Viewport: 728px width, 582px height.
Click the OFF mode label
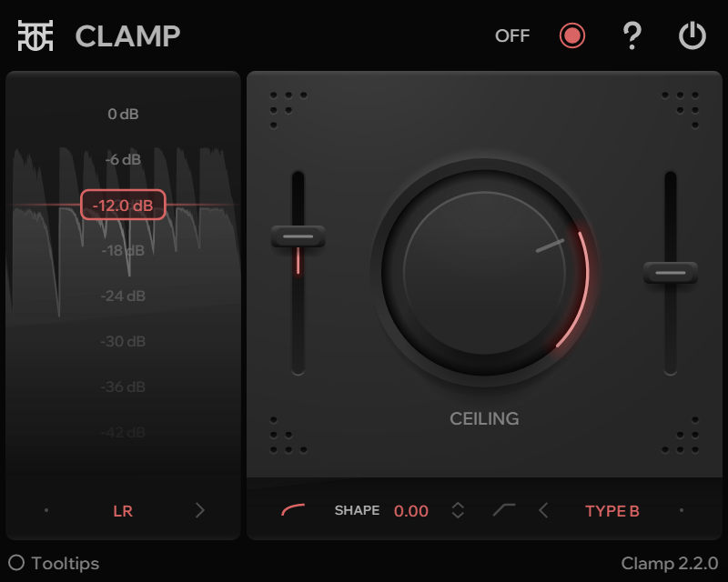pyautogui.click(x=512, y=35)
